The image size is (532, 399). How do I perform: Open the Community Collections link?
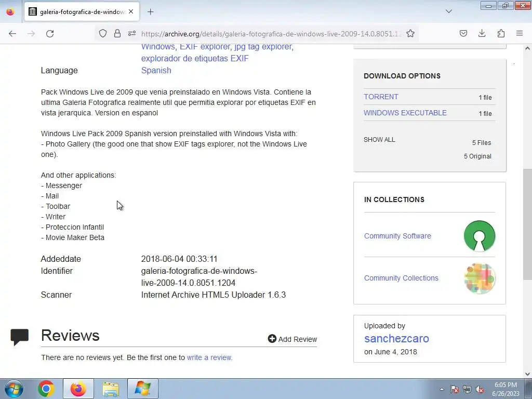tap(401, 278)
